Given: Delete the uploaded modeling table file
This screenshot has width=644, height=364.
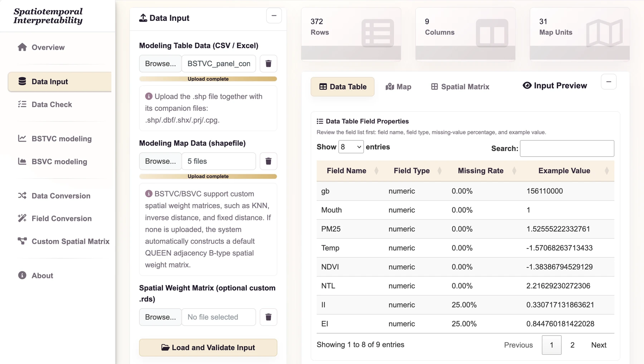Looking at the screenshot, I should point(268,64).
